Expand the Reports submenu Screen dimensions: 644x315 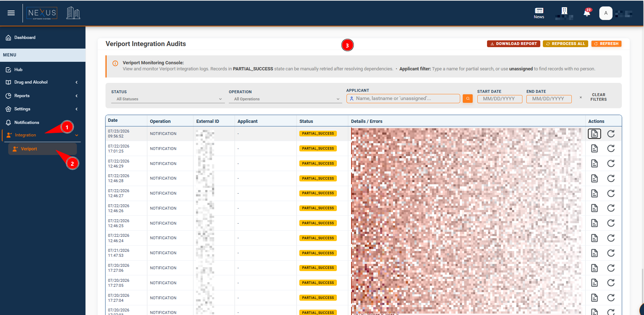pos(43,96)
